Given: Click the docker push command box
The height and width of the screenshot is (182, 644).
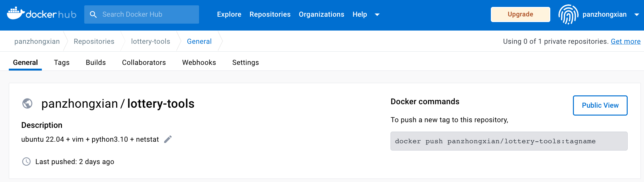Looking at the screenshot, I should point(509,141).
